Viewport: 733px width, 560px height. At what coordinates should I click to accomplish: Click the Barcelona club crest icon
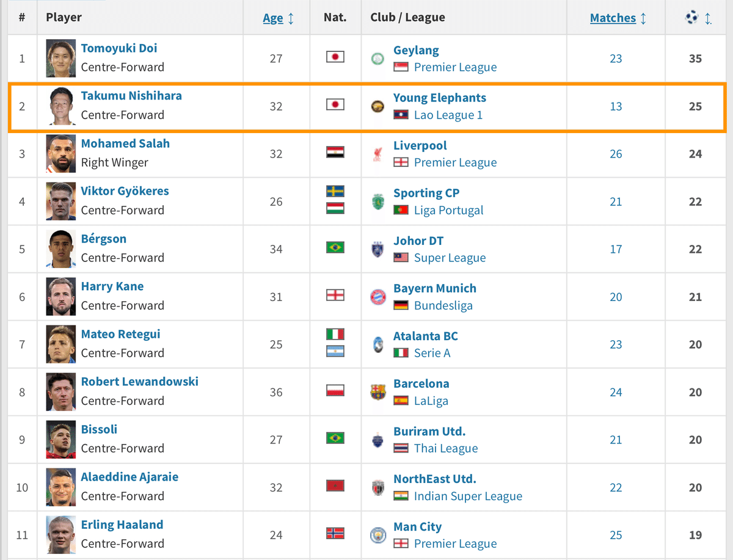pyautogui.click(x=378, y=392)
